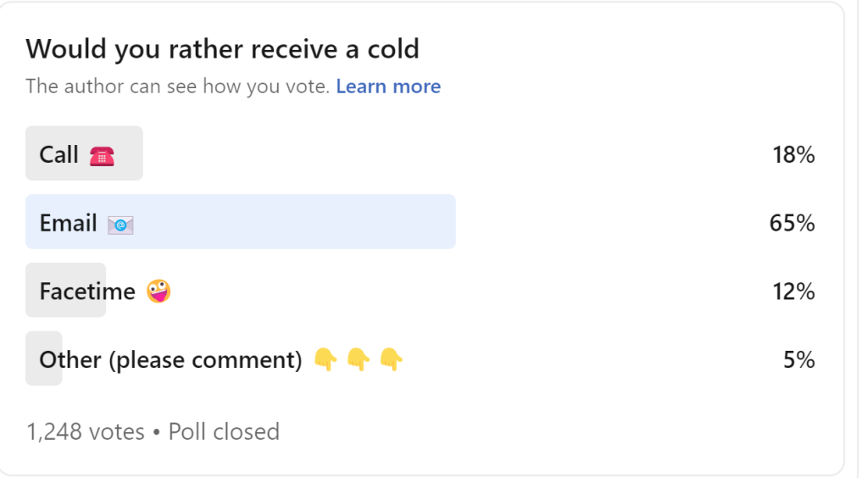The width and height of the screenshot is (868, 478).
Task: Click the first pointing-down hand emoji
Action: coord(325,359)
